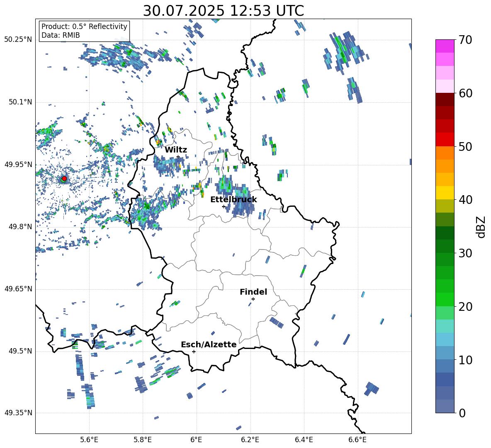Click the Product: 0.5° Reflectivity text

point(84,26)
